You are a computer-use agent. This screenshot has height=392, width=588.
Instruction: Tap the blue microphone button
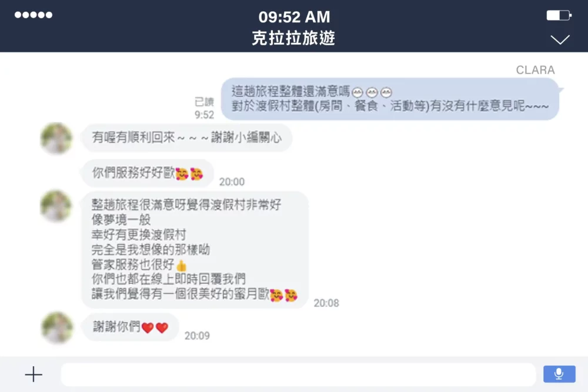click(x=559, y=374)
